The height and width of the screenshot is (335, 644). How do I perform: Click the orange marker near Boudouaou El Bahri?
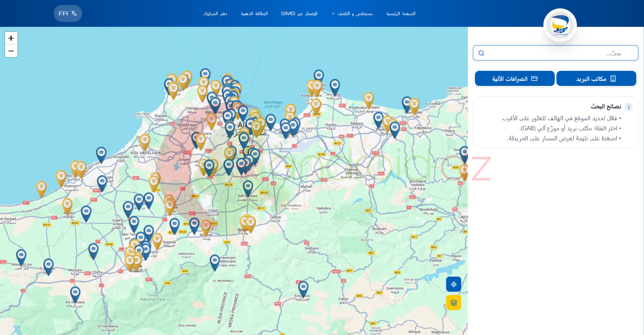369,100
